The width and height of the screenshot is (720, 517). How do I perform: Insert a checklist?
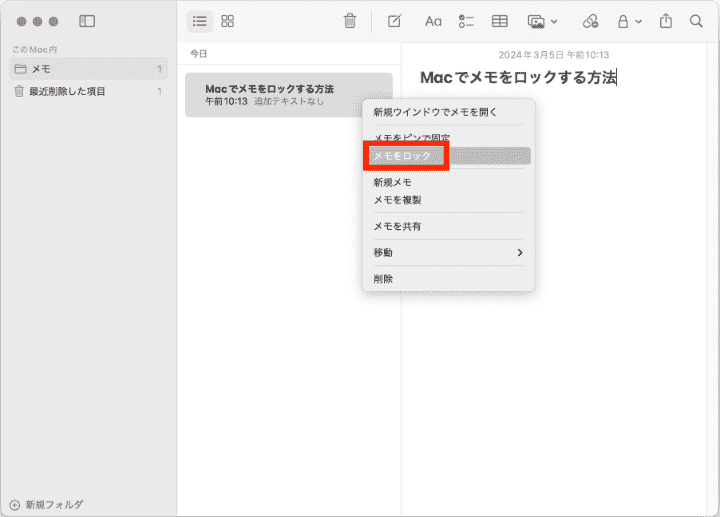pyautogui.click(x=466, y=21)
